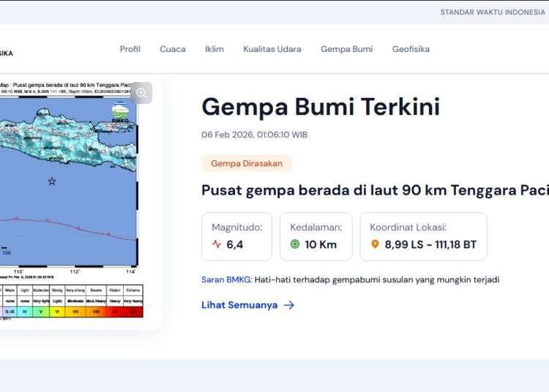Viewport: 549px width, 392px height.
Task: Click the epicenter star on the map
Action: pyautogui.click(x=52, y=181)
